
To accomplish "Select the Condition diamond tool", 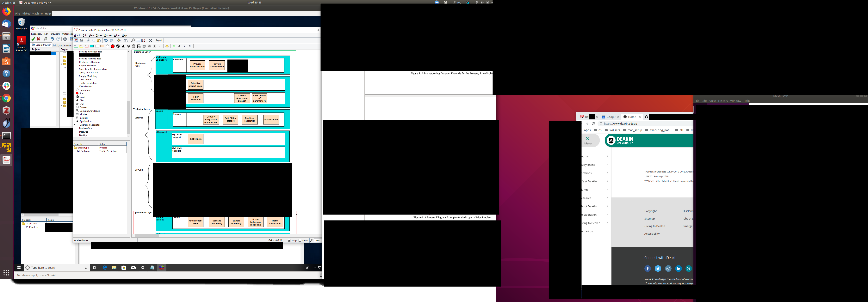I will coord(108,46).
